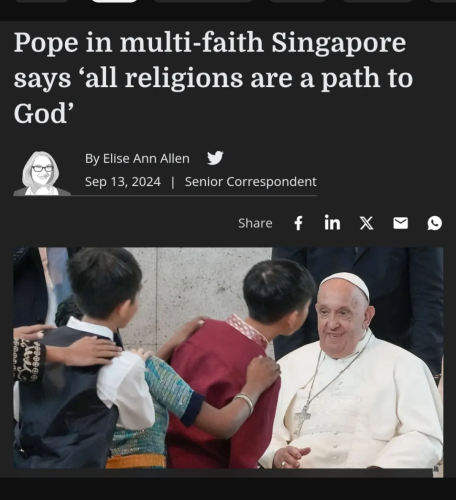Select the leftmost dark tab at top
Image resolution: width=456 pixels, height=500 pixels.
click(42, 1)
